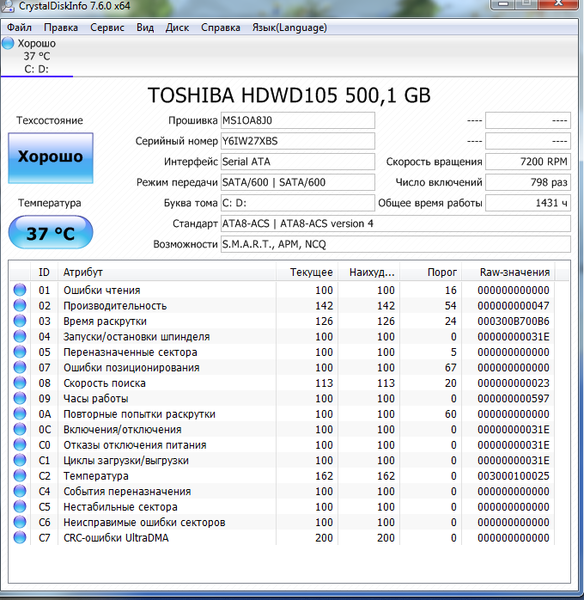Click the ID column header

click(44, 272)
